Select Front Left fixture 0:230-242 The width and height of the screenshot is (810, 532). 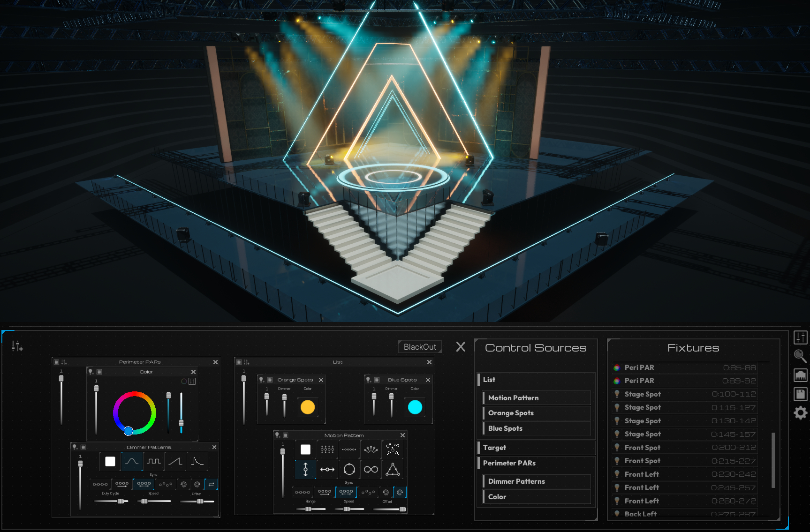685,474
